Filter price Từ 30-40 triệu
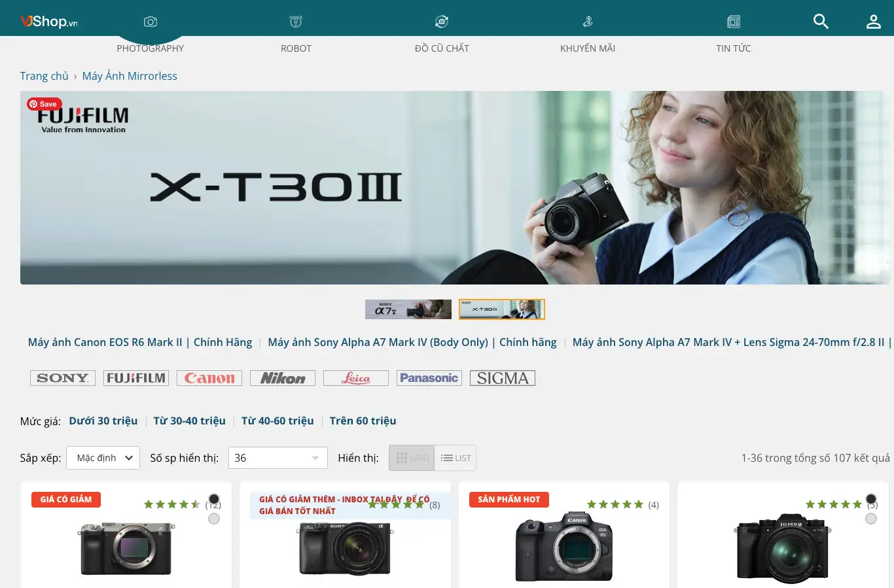This screenshot has width=894, height=588. (190, 421)
